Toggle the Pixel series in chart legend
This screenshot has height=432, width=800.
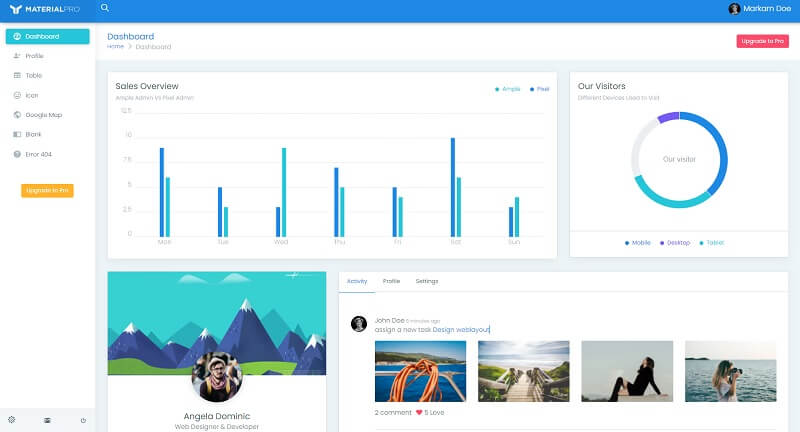click(540, 89)
